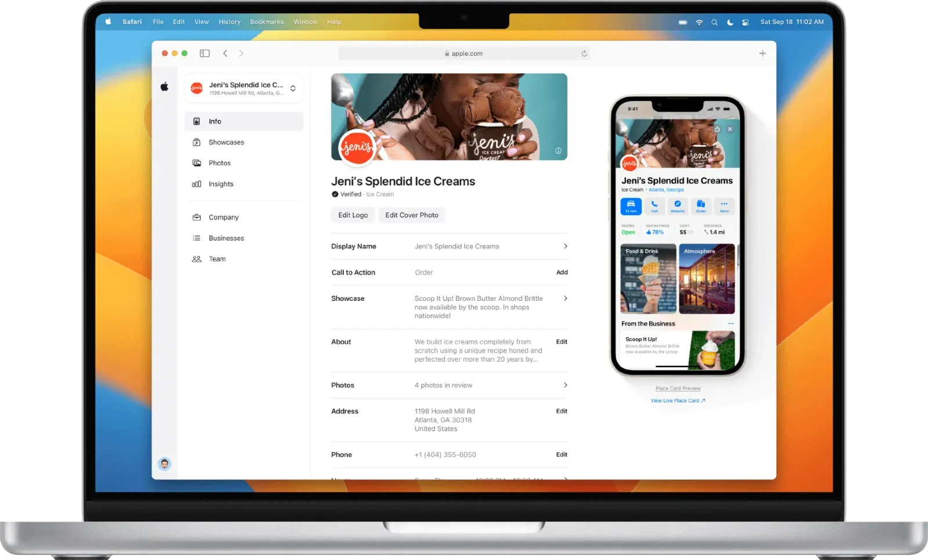
Task: Click Edit for the Address
Action: click(x=561, y=412)
